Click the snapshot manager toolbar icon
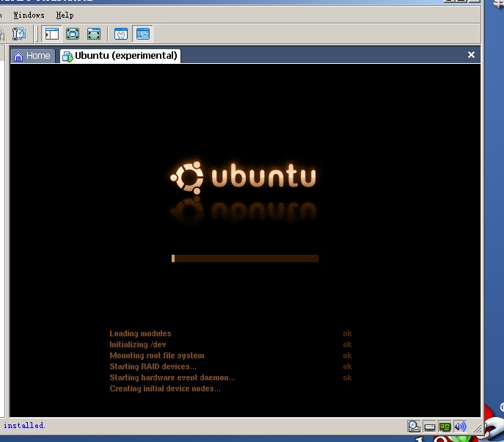Screen dimensions: 504x442 [18, 34]
